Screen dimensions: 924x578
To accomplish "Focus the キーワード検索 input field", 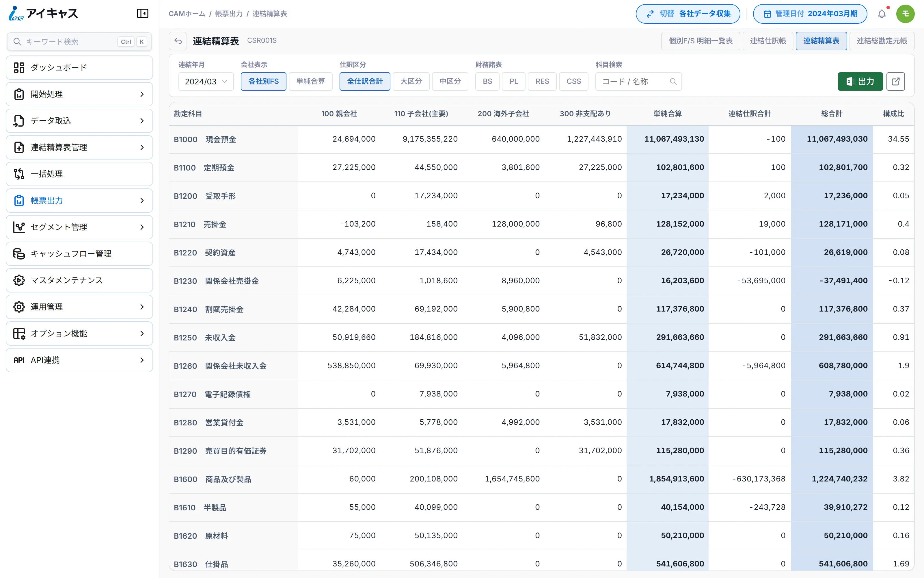I will click(79, 41).
